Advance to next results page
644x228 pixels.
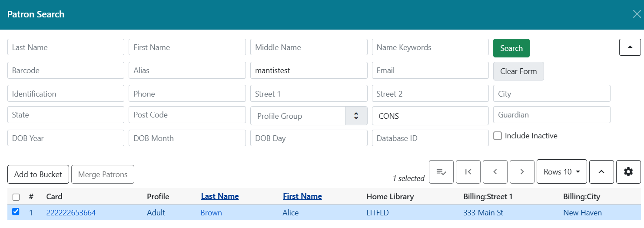[522, 171]
